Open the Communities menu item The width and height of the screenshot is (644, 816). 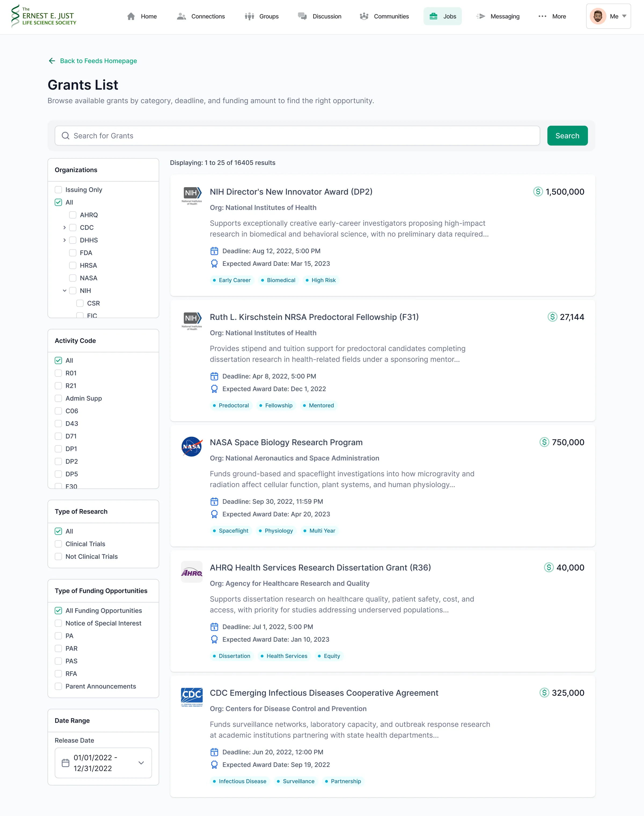(x=384, y=16)
